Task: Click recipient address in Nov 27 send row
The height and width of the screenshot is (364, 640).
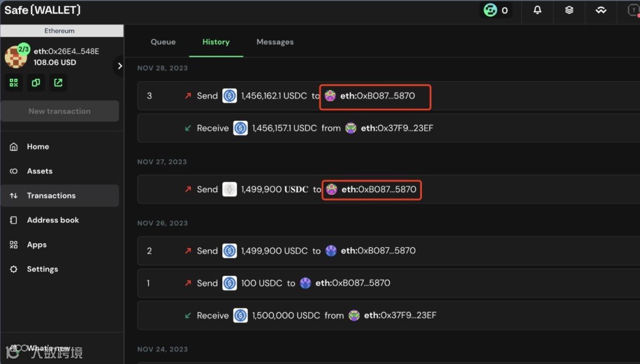Action: [x=379, y=189]
